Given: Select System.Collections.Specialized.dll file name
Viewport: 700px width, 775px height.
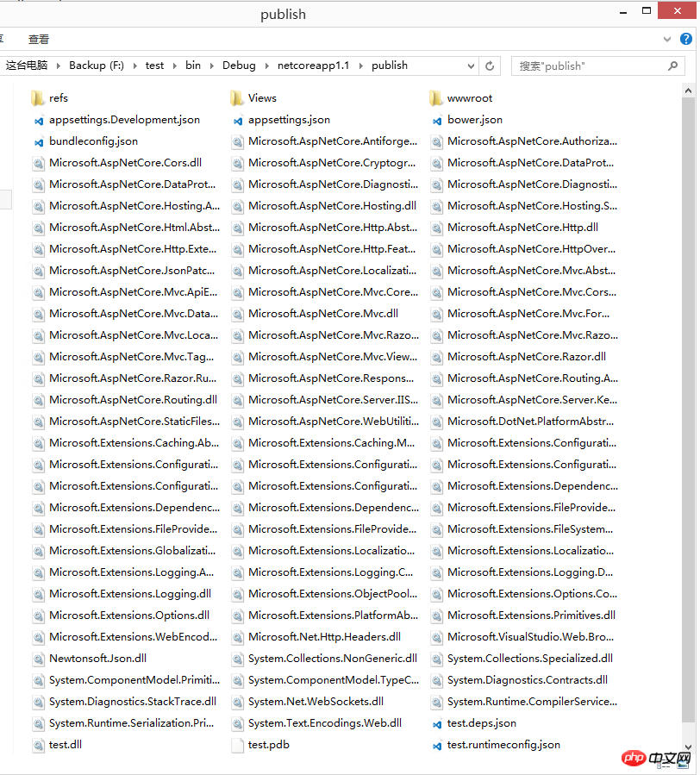Looking at the screenshot, I should (x=530, y=659).
